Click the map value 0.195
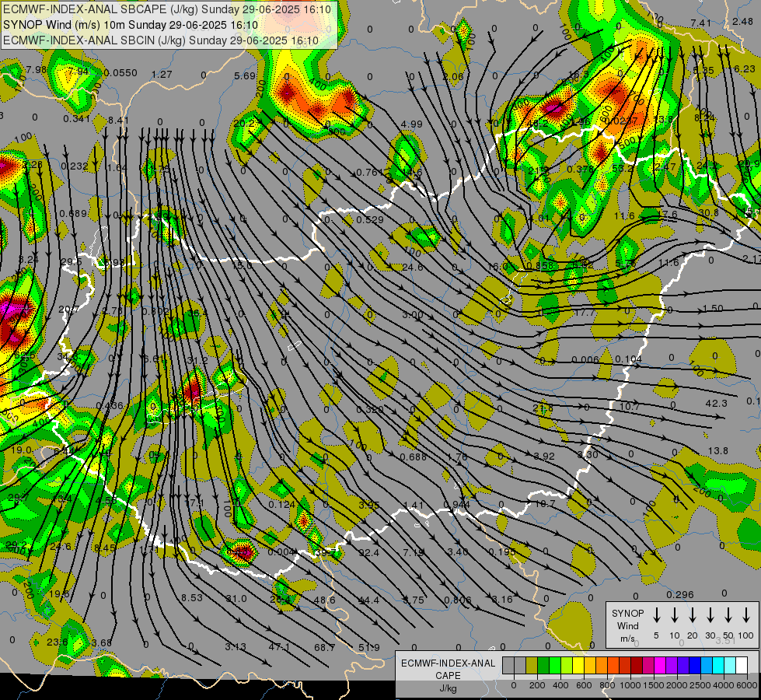Image resolution: width=761 pixels, height=700 pixels. pyautogui.click(x=502, y=552)
